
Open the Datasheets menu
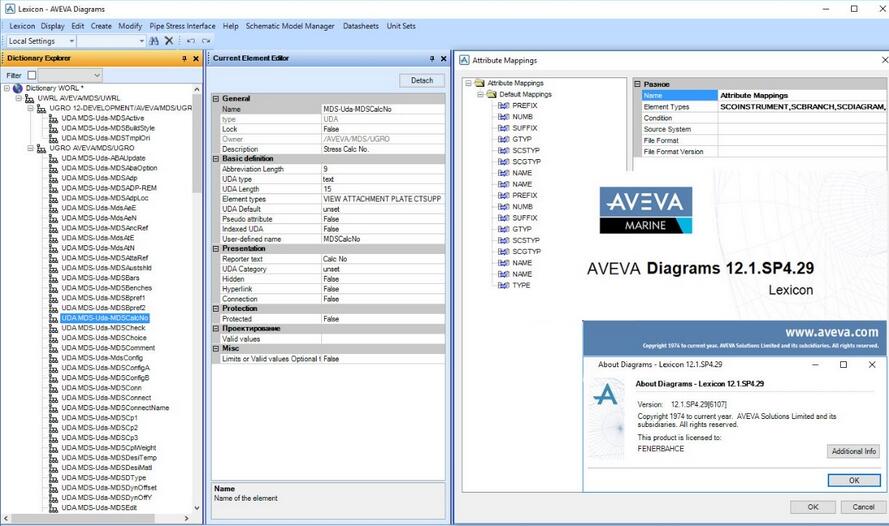pyautogui.click(x=361, y=26)
